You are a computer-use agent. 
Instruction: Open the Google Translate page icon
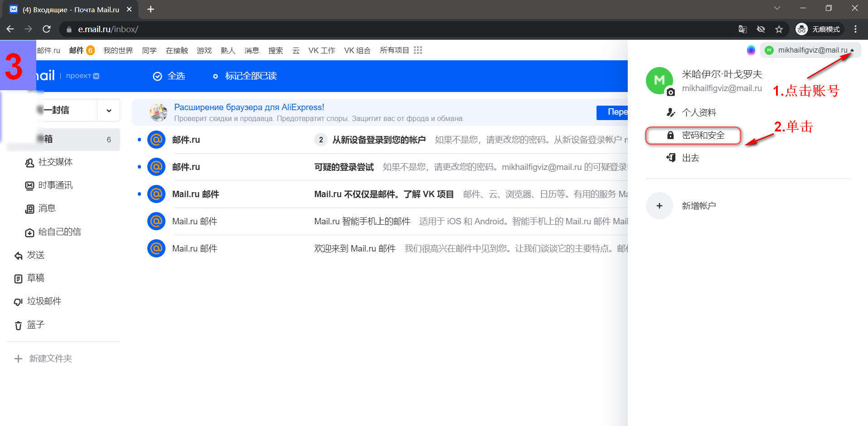pyautogui.click(x=742, y=29)
